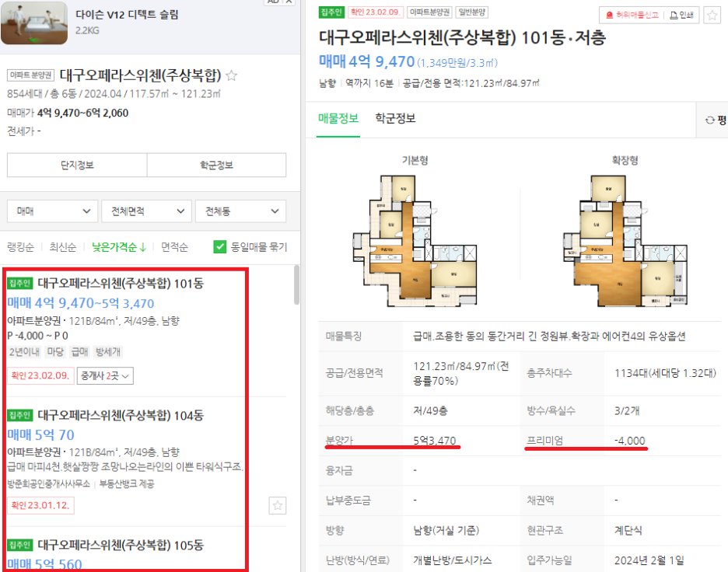728x572 pixels.
Task: Click the 다이슨 V12 ad thumbnail
Action: (x=34, y=23)
